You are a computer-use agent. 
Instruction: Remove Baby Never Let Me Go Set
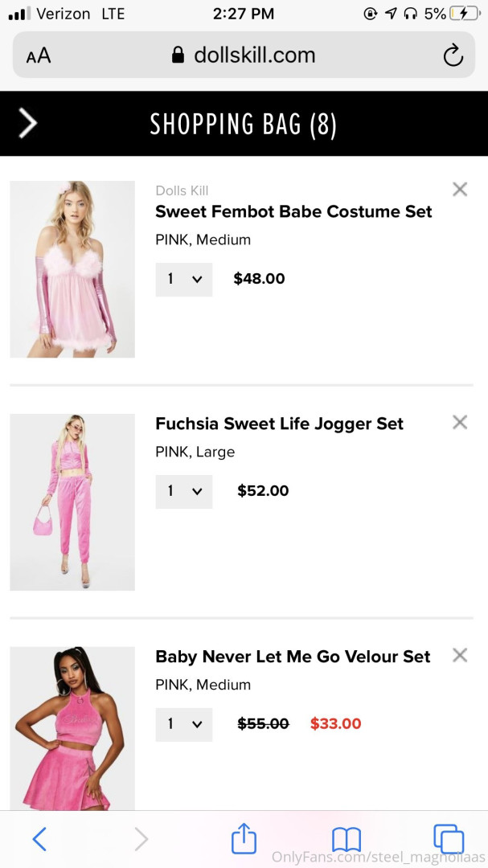click(460, 655)
